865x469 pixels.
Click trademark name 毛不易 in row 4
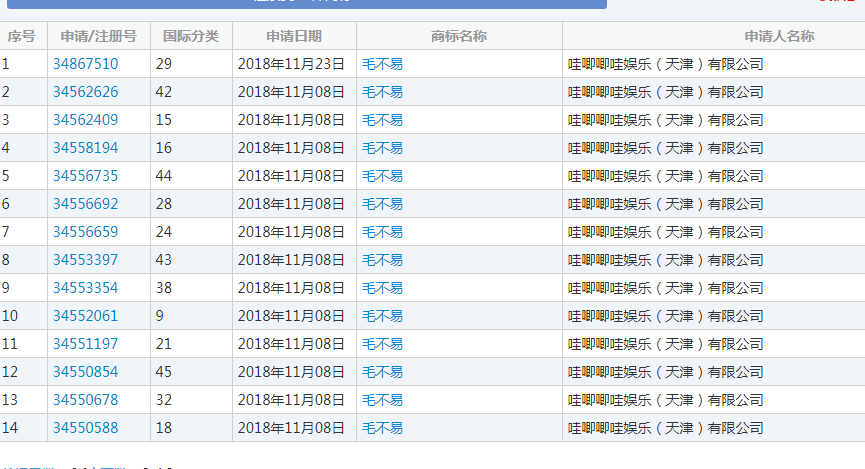pyautogui.click(x=382, y=148)
